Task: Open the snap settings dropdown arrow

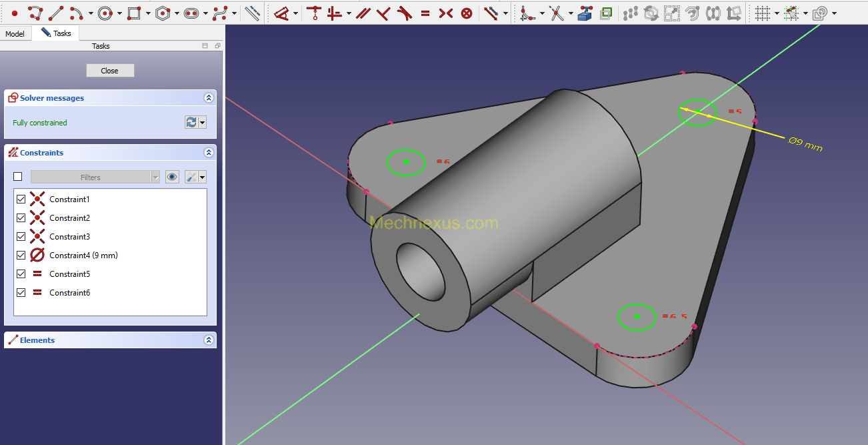Action: pyautogui.click(x=805, y=13)
